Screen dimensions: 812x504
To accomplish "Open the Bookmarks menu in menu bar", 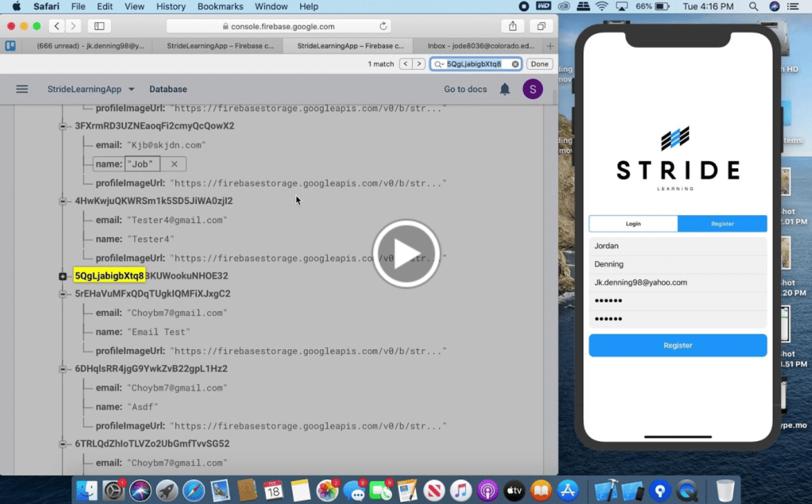I will pyautogui.click(x=220, y=6).
